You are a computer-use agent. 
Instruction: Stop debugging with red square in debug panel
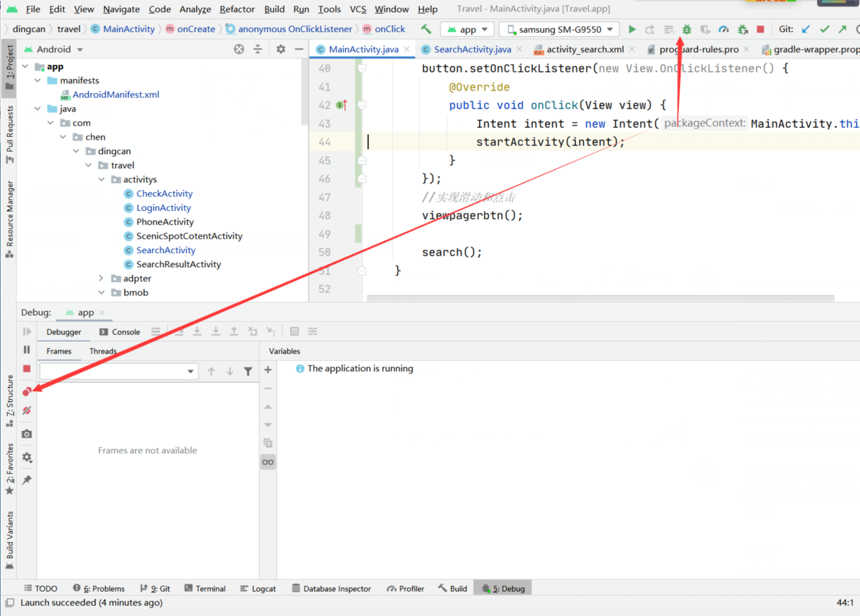click(x=26, y=369)
